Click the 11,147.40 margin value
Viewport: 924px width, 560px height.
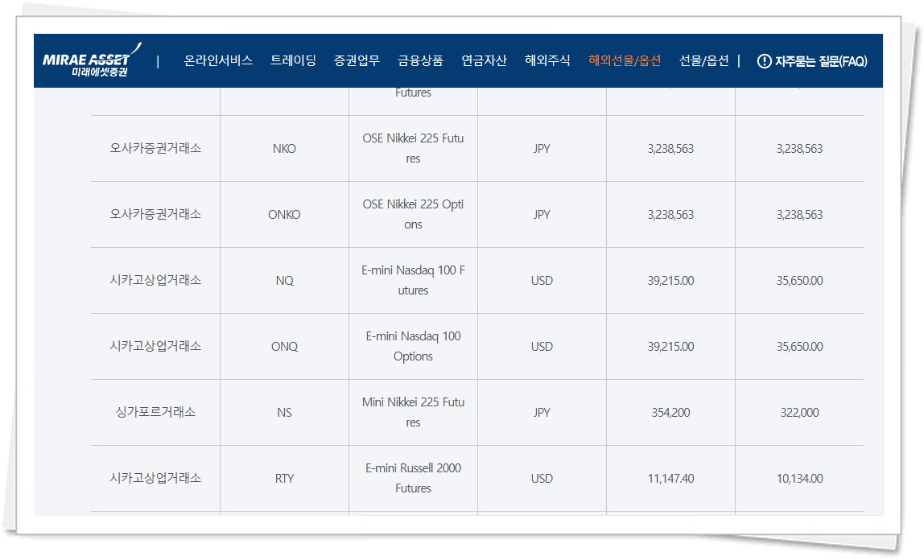tap(670, 479)
